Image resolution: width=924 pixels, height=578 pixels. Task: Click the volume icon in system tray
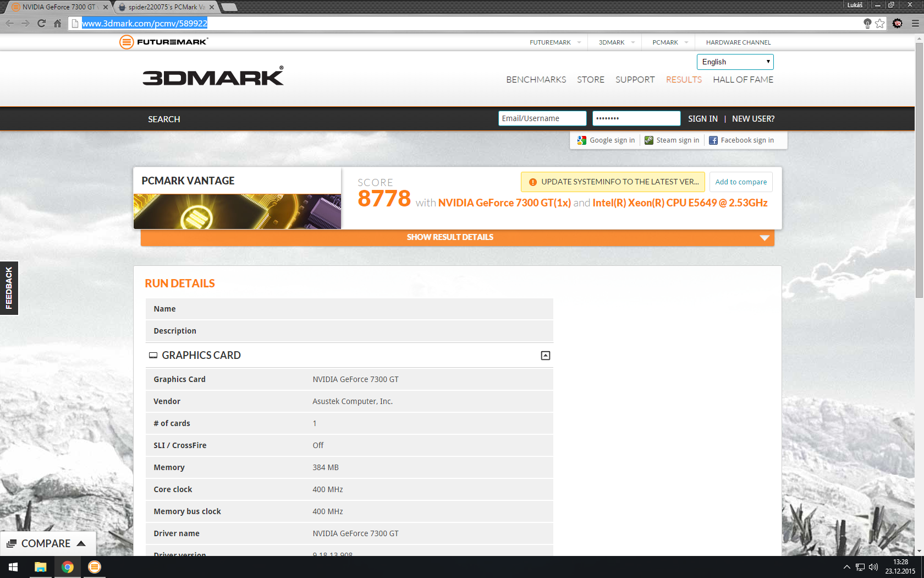[x=873, y=567]
